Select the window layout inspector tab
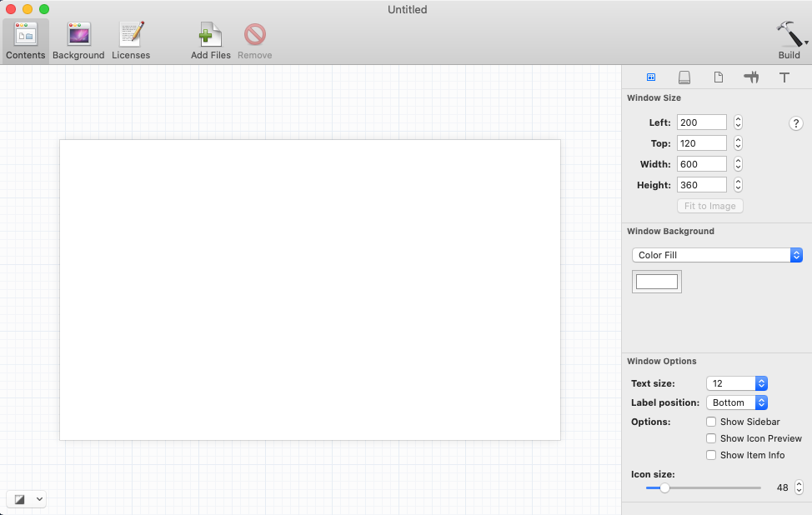812x515 pixels. (x=651, y=77)
